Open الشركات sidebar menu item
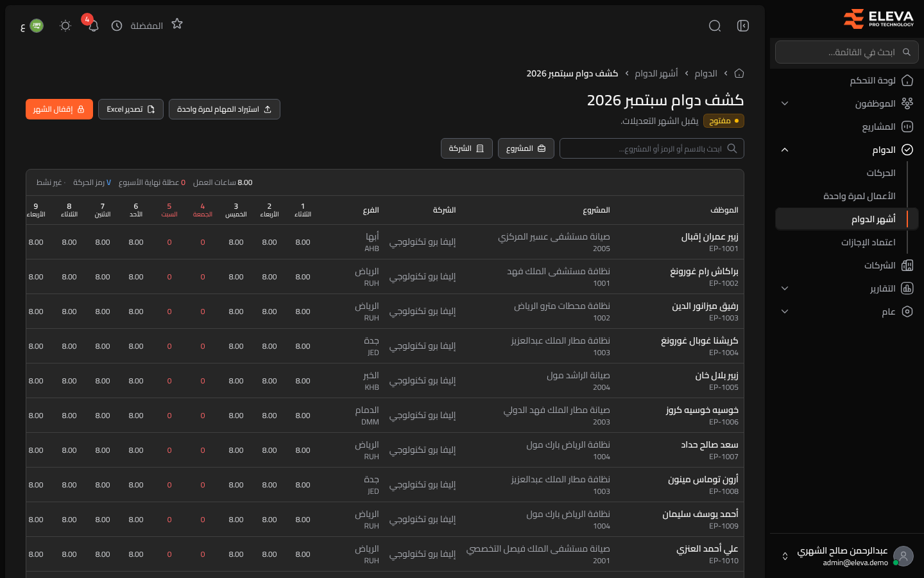This screenshot has width=924, height=578. coord(847,265)
